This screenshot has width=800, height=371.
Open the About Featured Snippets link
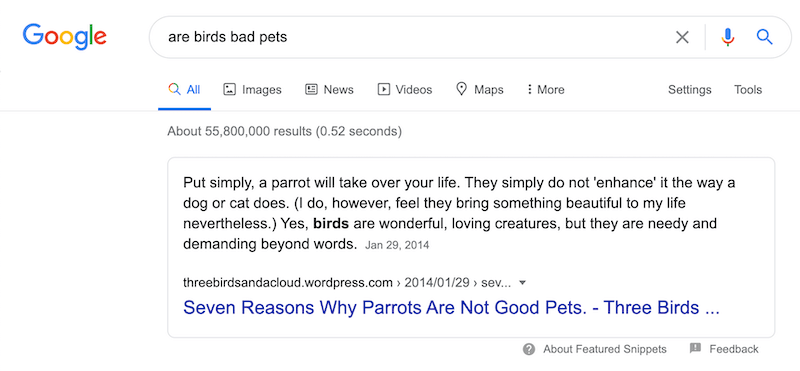point(605,349)
